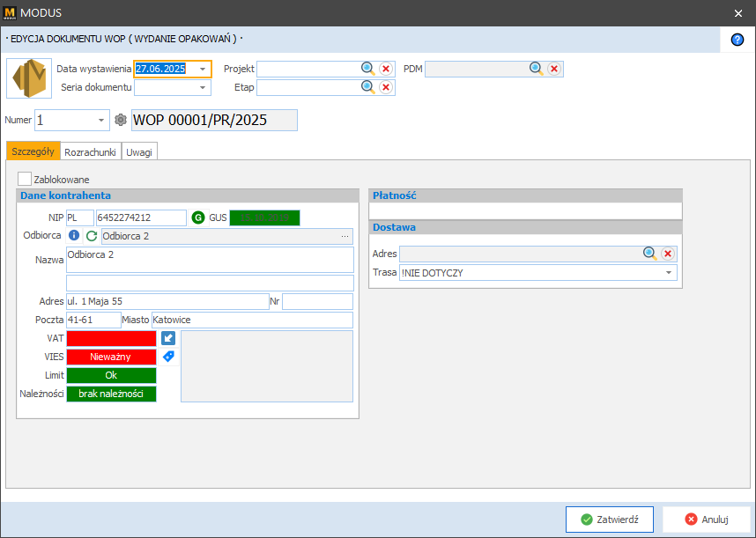Open the Odbiorca info icon

(74, 236)
